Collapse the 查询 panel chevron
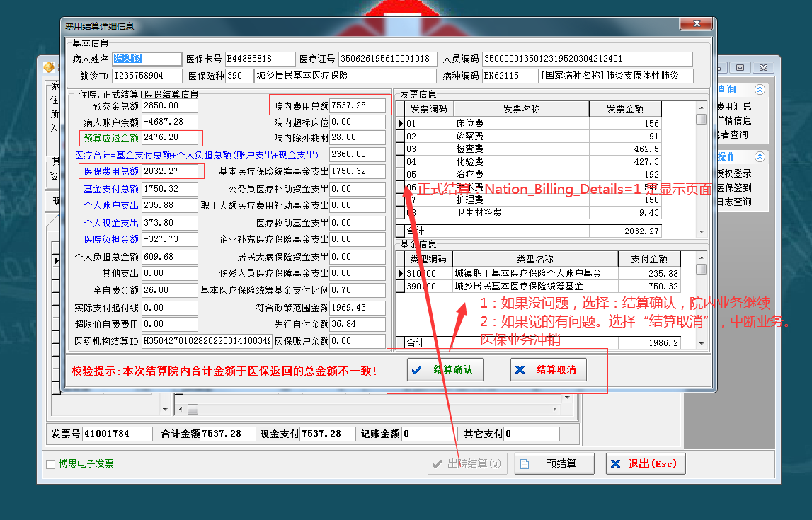The width and height of the screenshot is (812, 520). pos(760,89)
